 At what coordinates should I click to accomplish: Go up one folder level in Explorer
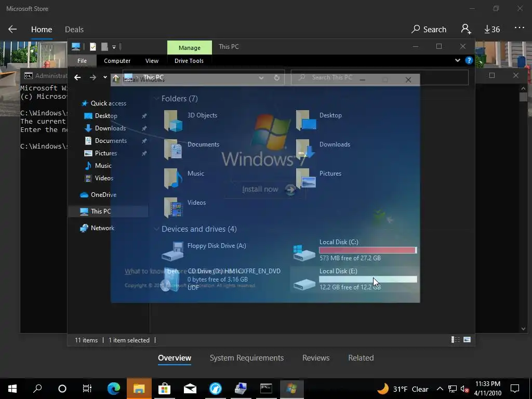coord(116,78)
